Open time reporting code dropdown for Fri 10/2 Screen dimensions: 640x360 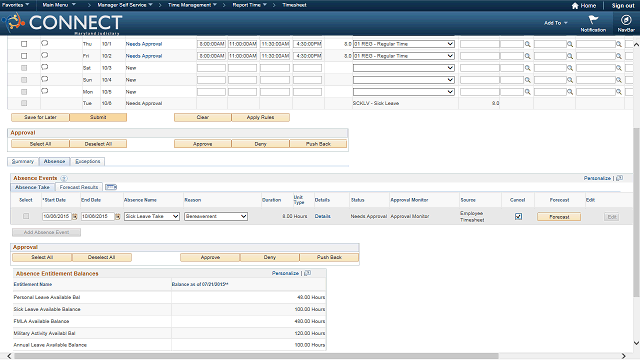coord(404,56)
